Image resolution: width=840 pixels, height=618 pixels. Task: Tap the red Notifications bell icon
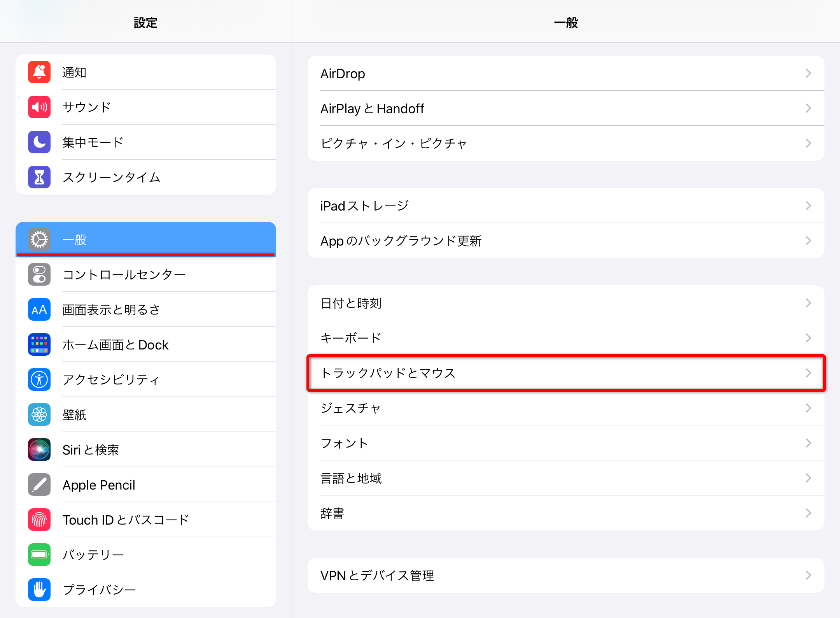pos(39,72)
